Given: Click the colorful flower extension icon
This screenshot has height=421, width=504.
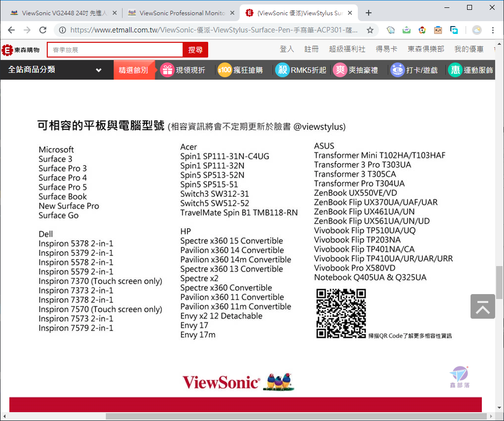Looking at the screenshot, I should (422, 30).
